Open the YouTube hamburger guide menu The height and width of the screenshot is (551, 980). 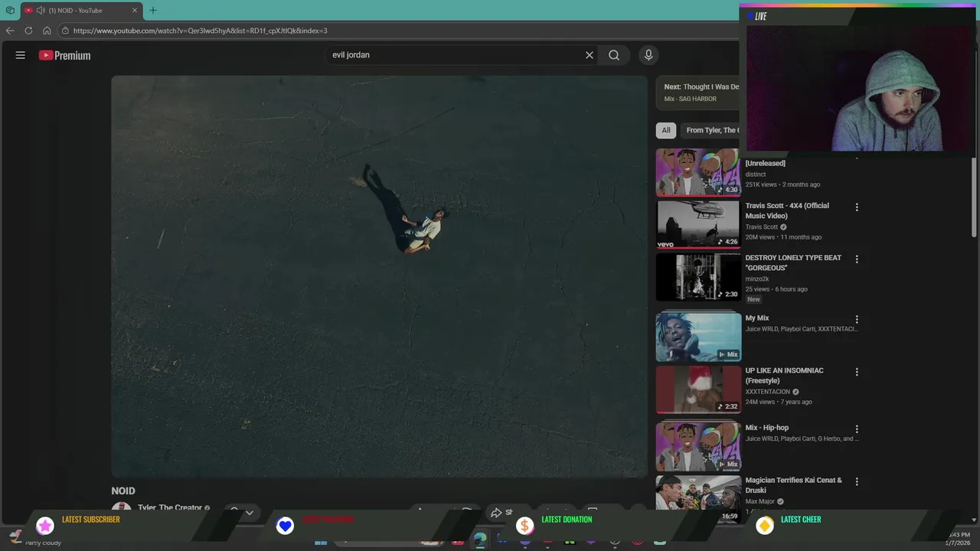pos(21,55)
